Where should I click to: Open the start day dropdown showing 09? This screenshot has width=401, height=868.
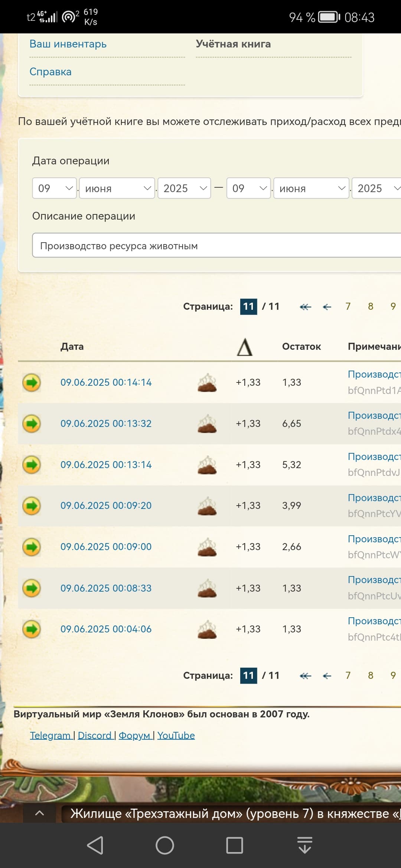[x=55, y=188]
